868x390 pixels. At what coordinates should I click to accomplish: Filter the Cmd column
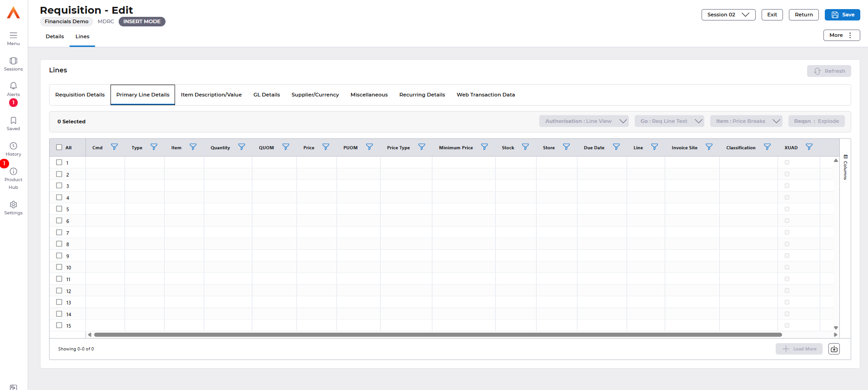pyautogui.click(x=115, y=147)
